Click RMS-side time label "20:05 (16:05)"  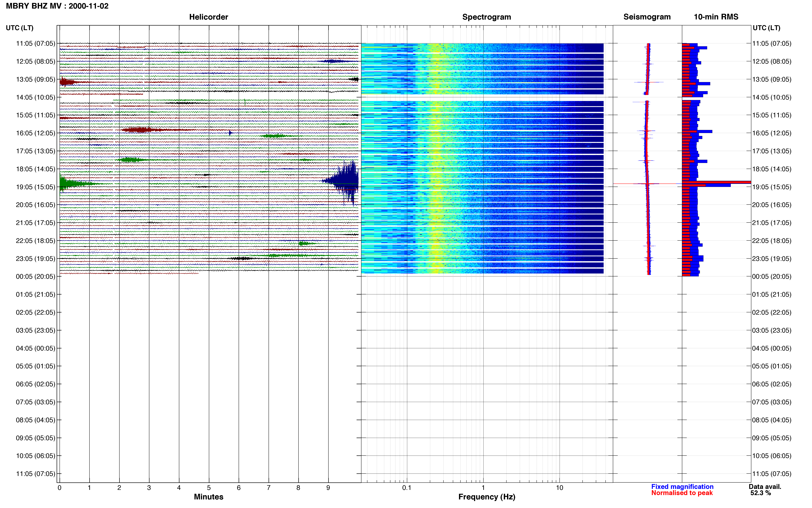(x=772, y=205)
